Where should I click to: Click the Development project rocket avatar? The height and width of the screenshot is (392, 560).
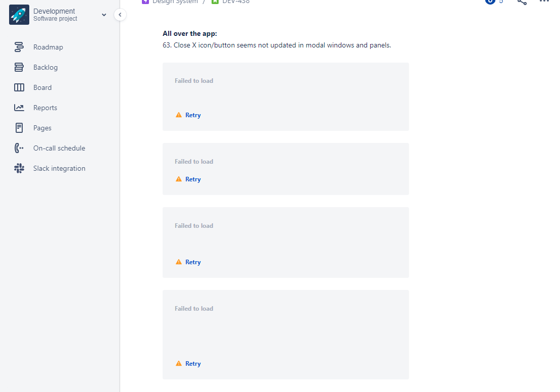click(x=19, y=15)
